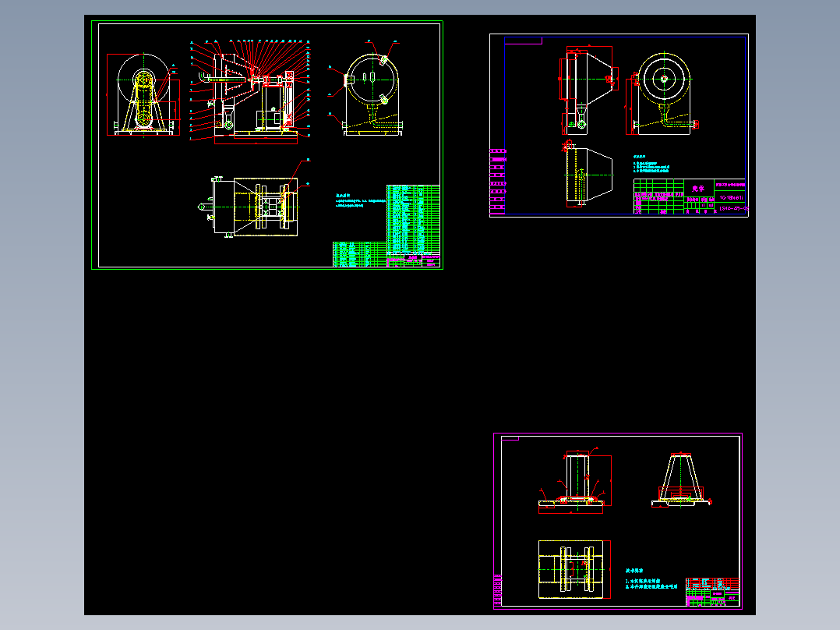Select the bracket front view on the magenta-bordered sheet
840x630 pixels.
(x=574, y=481)
